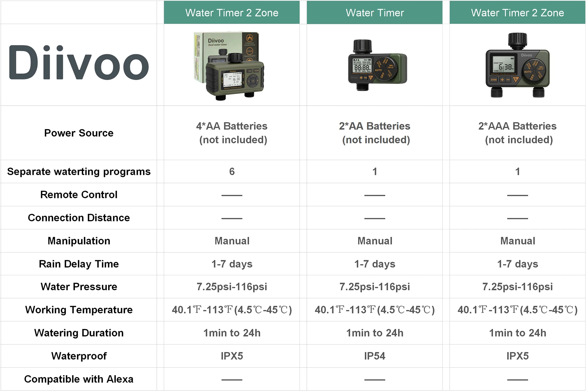Screen dimensions: 588x391
Task: Select working temperature value in the 2*AA column
Action: click(375, 310)
